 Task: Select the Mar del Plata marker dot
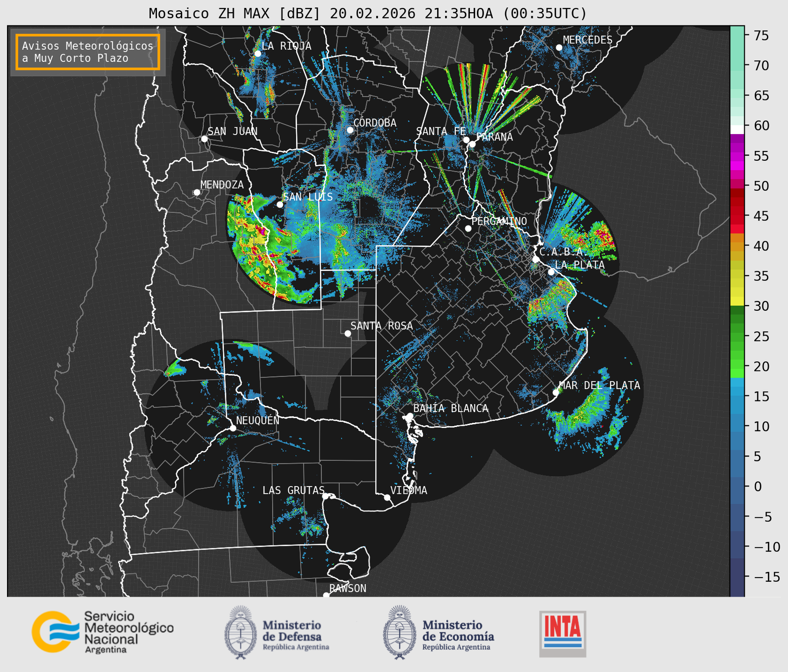[556, 393]
